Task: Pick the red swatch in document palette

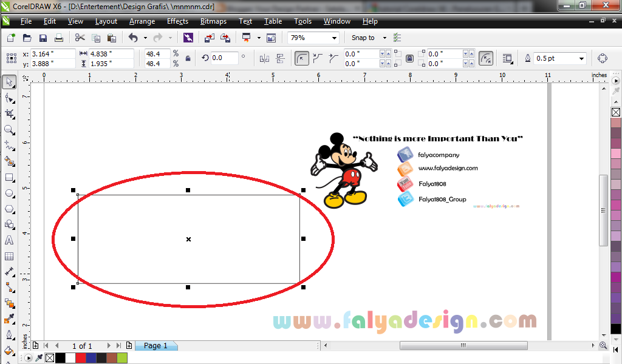Action: [81, 359]
